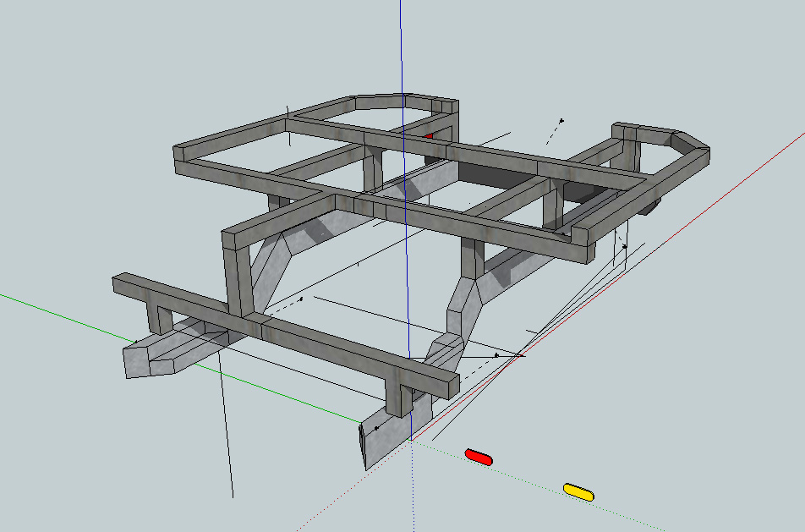This screenshot has width=805, height=532.
Task: Click the red oval marker on the ground
Action: 479,458
